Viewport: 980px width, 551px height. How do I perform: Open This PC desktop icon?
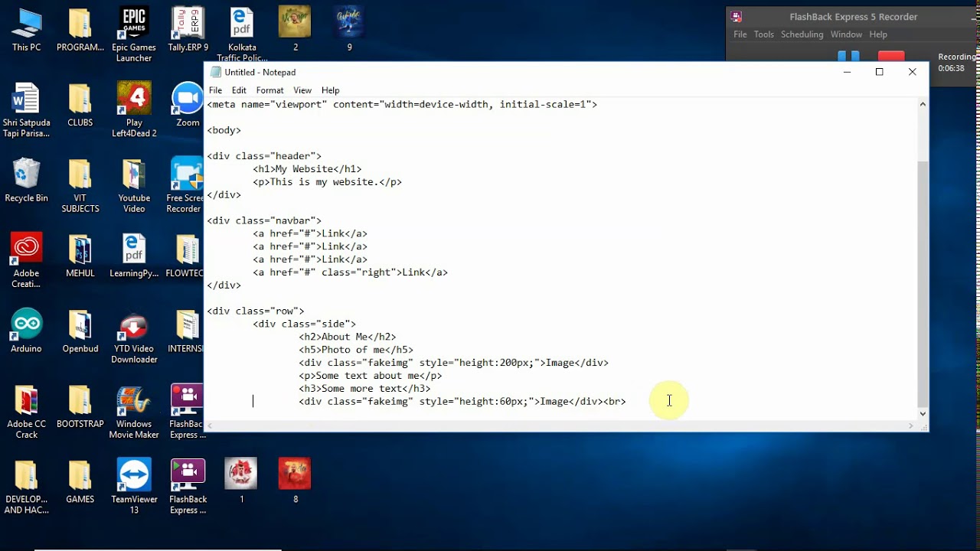(x=26, y=31)
